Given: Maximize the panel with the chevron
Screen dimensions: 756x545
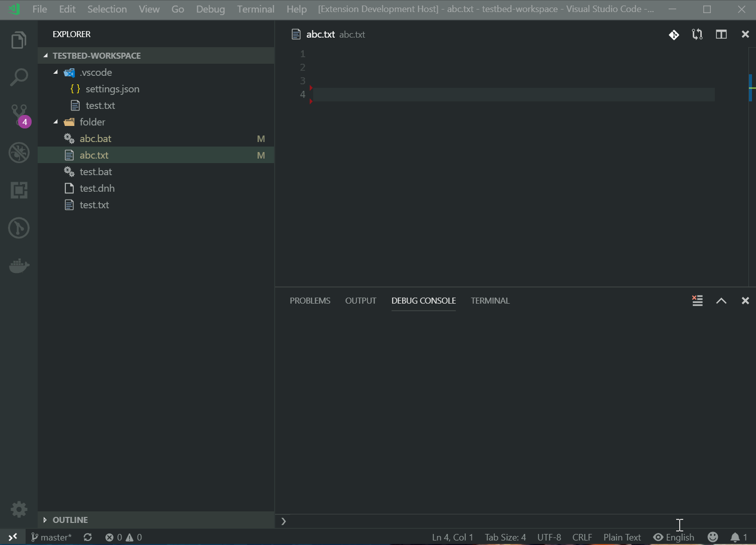Looking at the screenshot, I should pos(721,301).
